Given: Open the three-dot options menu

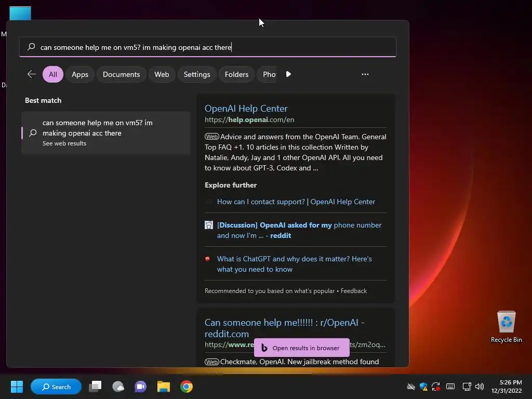Looking at the screenshot, I should [x=365, y=74].
